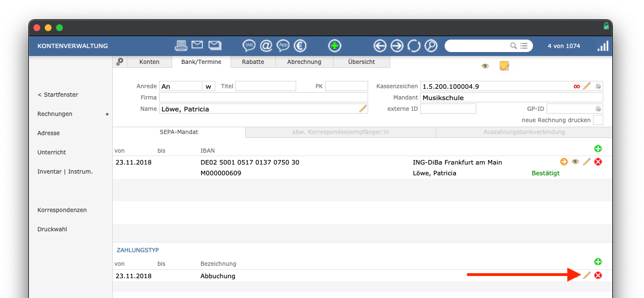Add a new SEPA mandate with green plus
Image resolution: width=644 pixels, height=298 pixels.
tap(598, 148)
